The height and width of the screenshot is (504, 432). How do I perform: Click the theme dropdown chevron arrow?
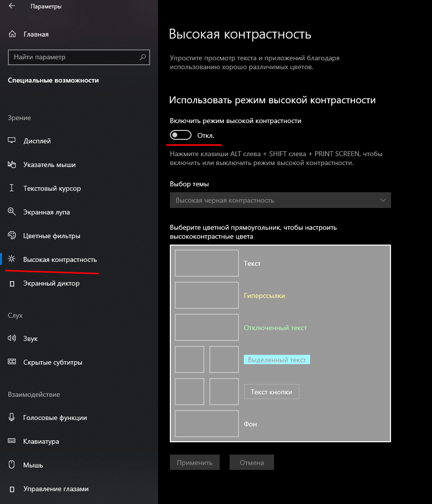click(383, 200)
